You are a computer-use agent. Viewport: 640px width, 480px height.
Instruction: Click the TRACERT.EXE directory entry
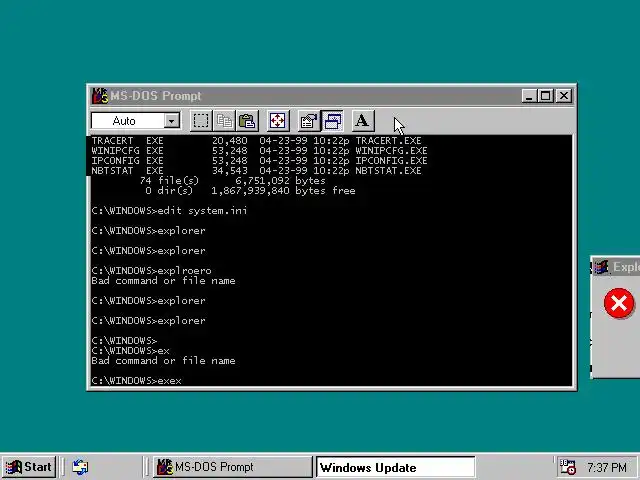pyautogui.click(x=256, y=141)
